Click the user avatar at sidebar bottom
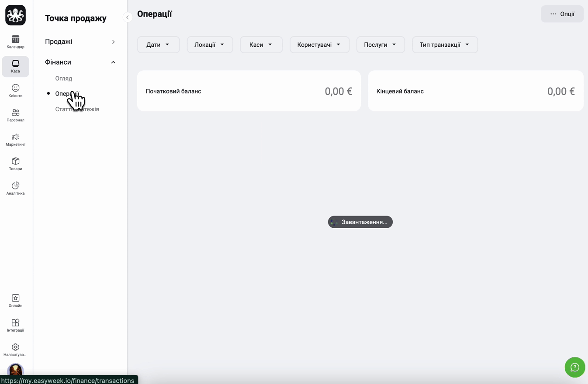Screen dimensions: 588x384 [15, 370]
